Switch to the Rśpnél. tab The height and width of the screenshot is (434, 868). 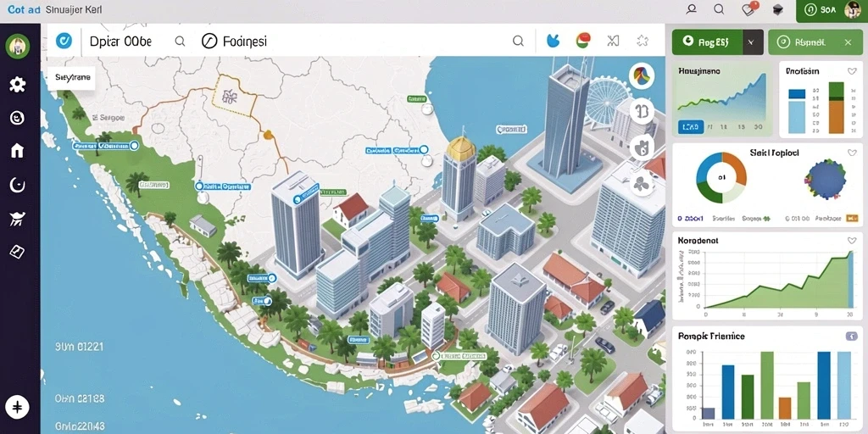pos(815,42)
